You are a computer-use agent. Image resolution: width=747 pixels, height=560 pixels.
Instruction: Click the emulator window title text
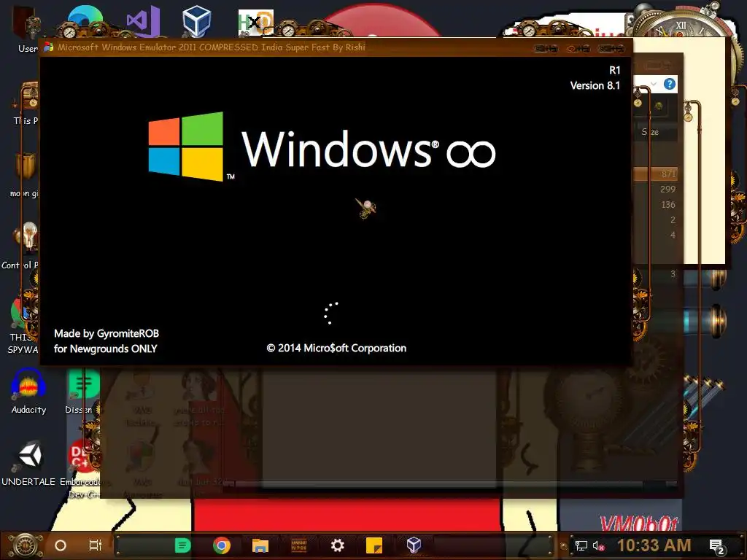pyautogui.click(x=212, y=47)
